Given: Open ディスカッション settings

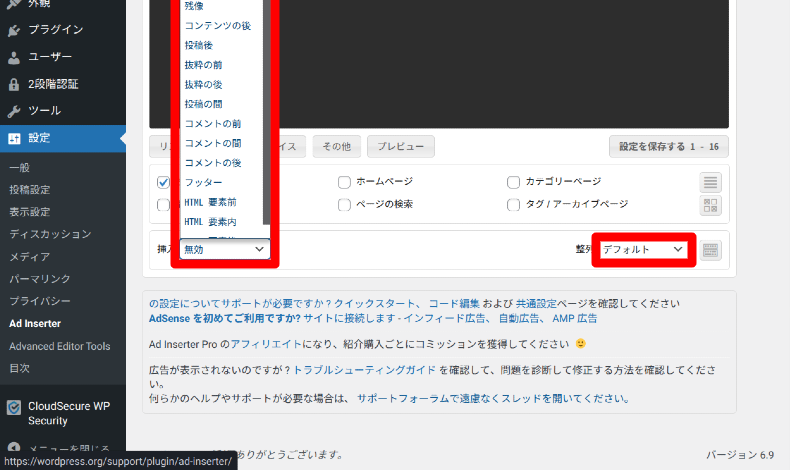Looking at the screenshot, I should point(50,234).
